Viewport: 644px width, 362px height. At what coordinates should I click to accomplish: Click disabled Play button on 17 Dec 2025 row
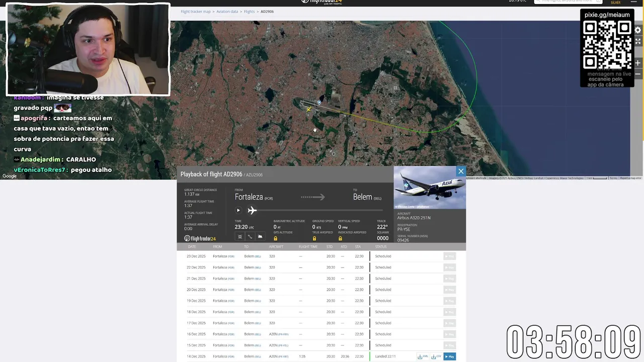click(449, 323)
